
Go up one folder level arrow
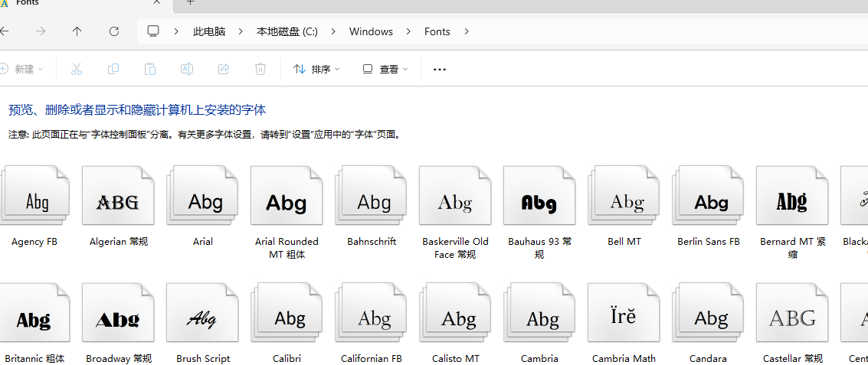(77, 31)
